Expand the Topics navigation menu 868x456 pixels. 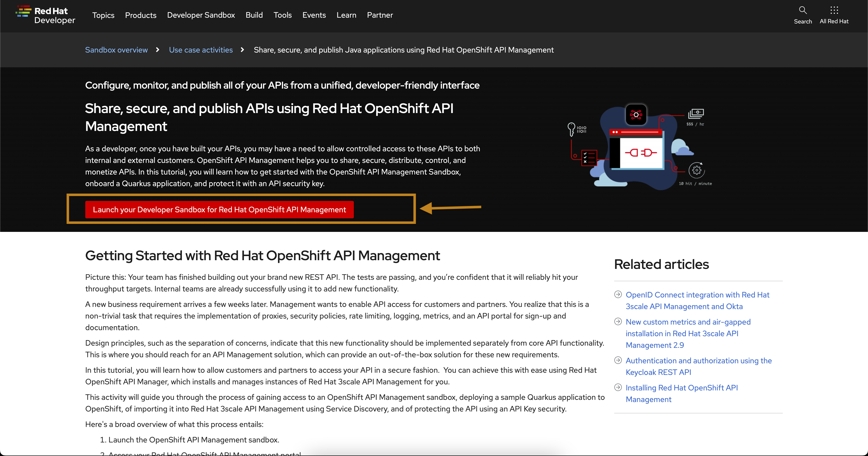[x=103, y=15]
